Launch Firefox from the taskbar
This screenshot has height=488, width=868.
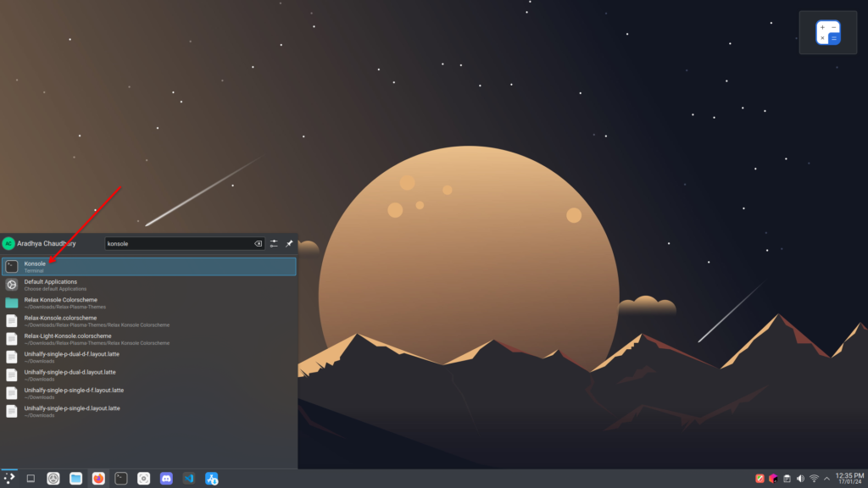(x=98, y=479)
